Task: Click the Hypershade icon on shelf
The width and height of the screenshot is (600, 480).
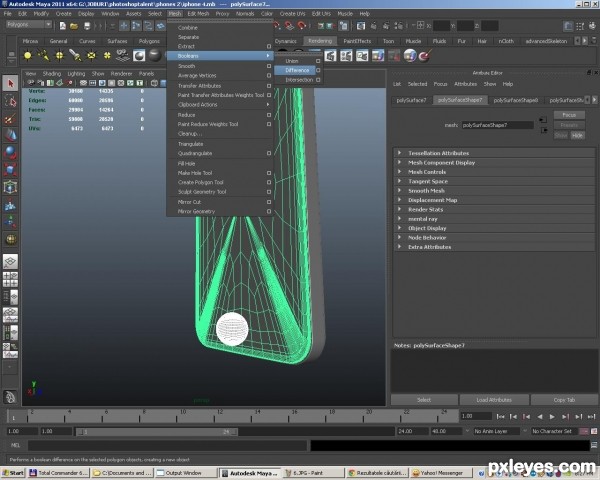Action: (x=410, y=56)
